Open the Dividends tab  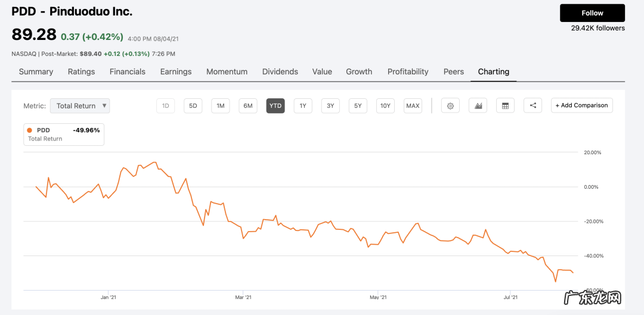point(280,71)
